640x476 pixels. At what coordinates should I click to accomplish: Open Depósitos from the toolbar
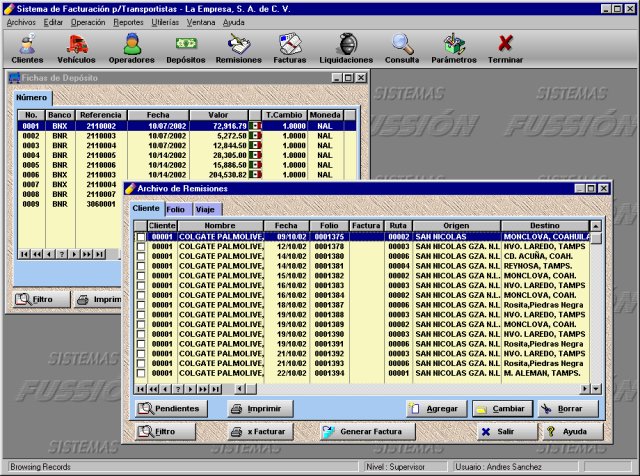[185, 48]
